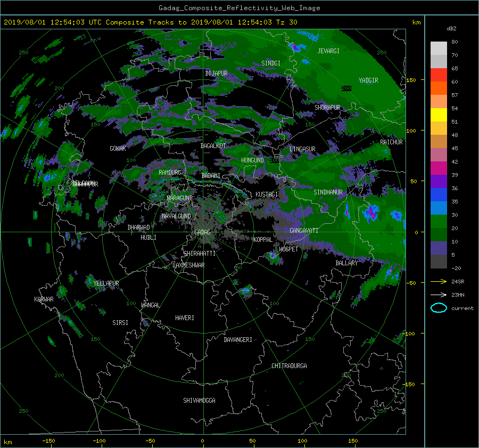
Task: Click the JEVARGI city label
Action: click(328, 51)
